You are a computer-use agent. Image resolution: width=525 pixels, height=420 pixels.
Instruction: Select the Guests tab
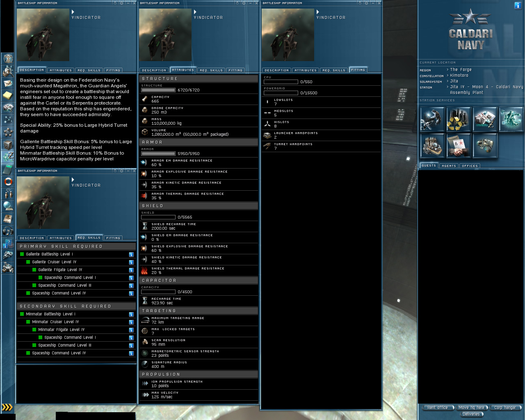[429, 166]
